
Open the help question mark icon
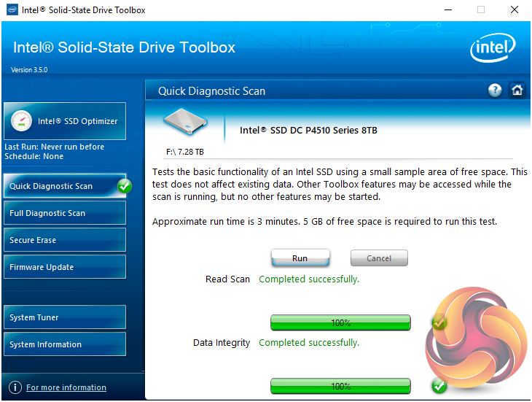point(495,90)
